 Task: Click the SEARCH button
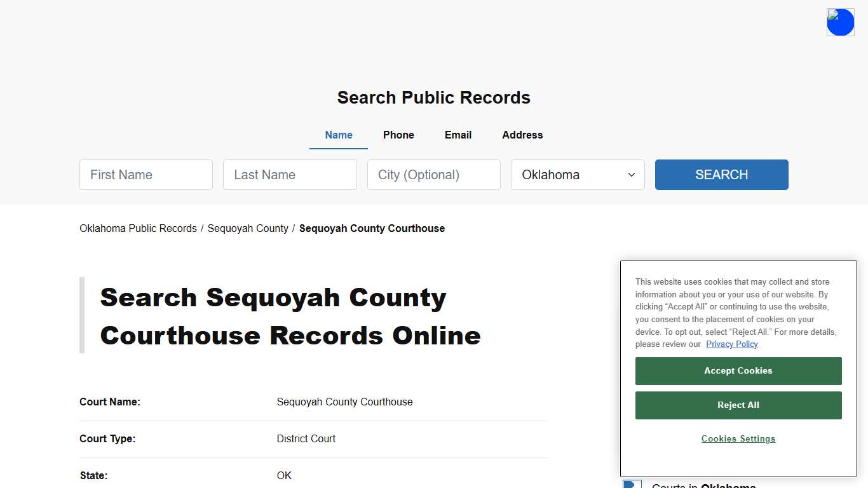(x=721, y=175)
